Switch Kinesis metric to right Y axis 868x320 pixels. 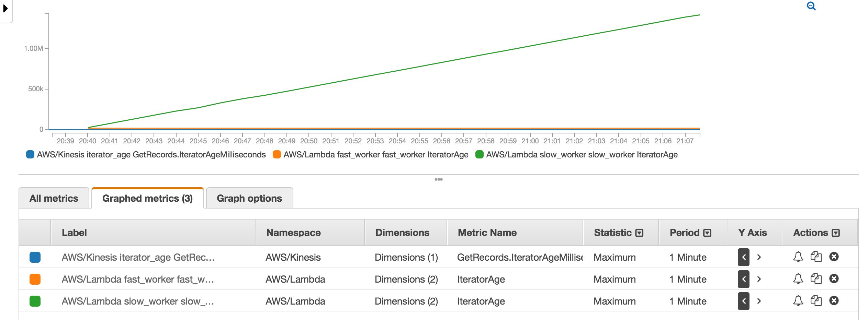pyautogui.click(x=759, y=257)
